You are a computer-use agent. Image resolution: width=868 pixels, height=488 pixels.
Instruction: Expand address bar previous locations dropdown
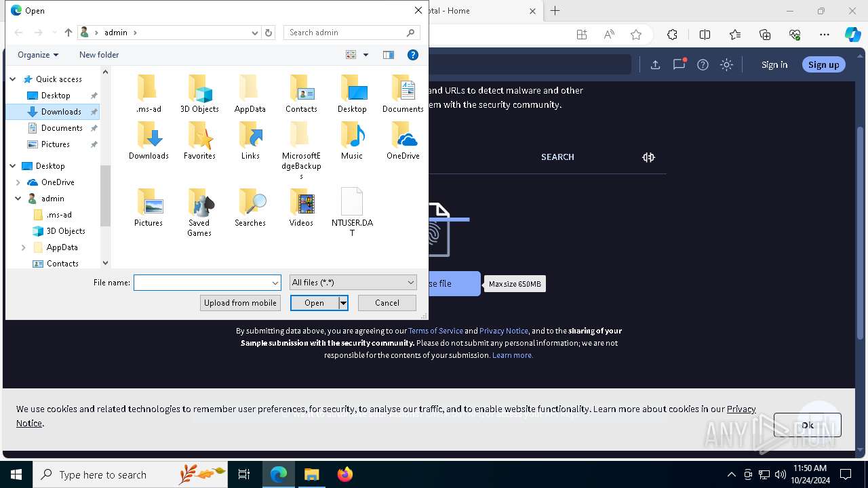click(x=255, y=33)
